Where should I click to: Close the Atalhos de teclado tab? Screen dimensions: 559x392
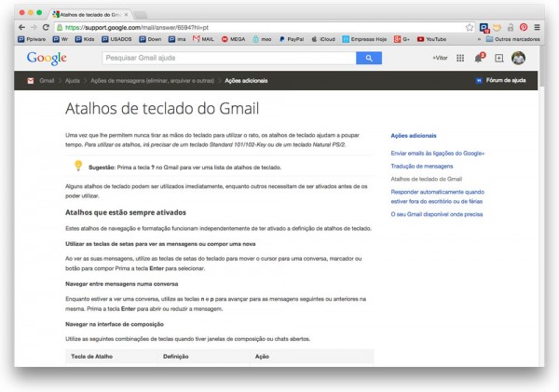coord(126,15)
